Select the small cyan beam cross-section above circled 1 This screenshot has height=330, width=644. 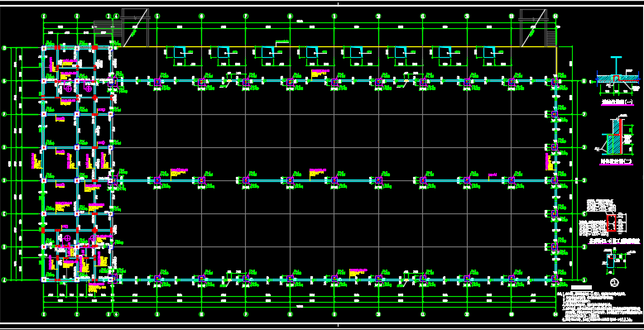point(611,261)
